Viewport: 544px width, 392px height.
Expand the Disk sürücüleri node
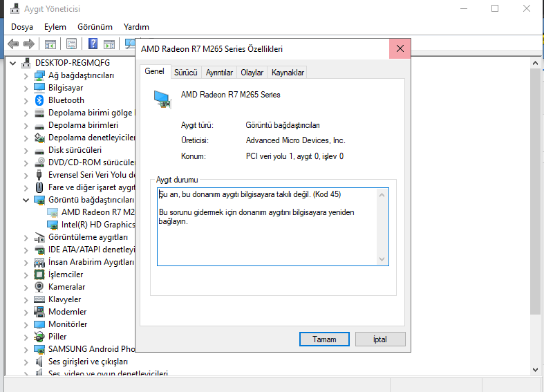pyautogui.click(x=26, y=151)
